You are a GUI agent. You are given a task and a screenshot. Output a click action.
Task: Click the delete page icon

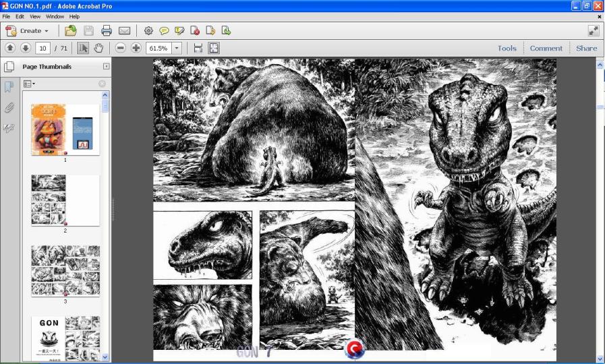tap(195, 30)
